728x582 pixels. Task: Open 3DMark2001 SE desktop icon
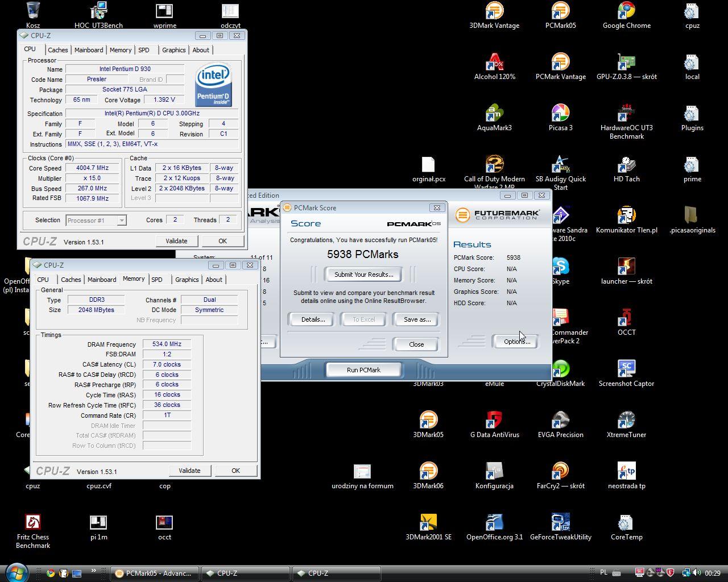click(428, 527)
